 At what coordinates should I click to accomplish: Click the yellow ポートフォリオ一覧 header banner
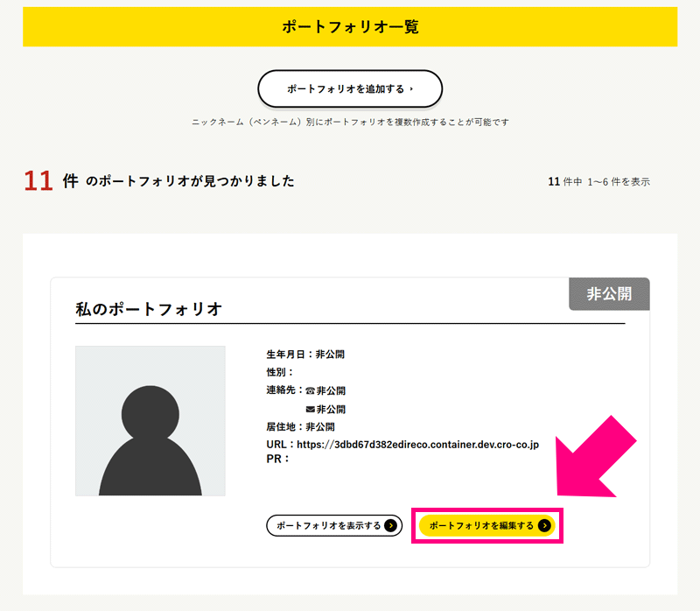pos(350,27)
